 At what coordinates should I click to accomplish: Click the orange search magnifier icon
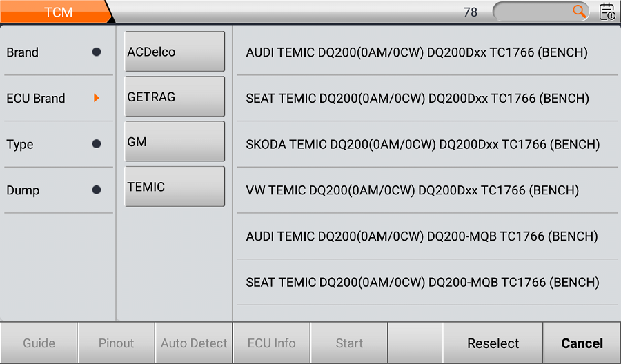tap(579, 11)
